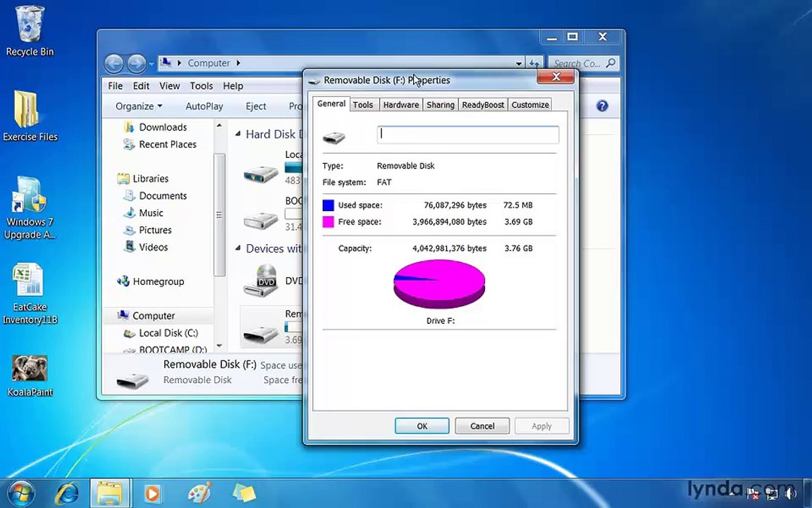
Task: Open the Tools tab in Properties
Action: click(363, 104)
